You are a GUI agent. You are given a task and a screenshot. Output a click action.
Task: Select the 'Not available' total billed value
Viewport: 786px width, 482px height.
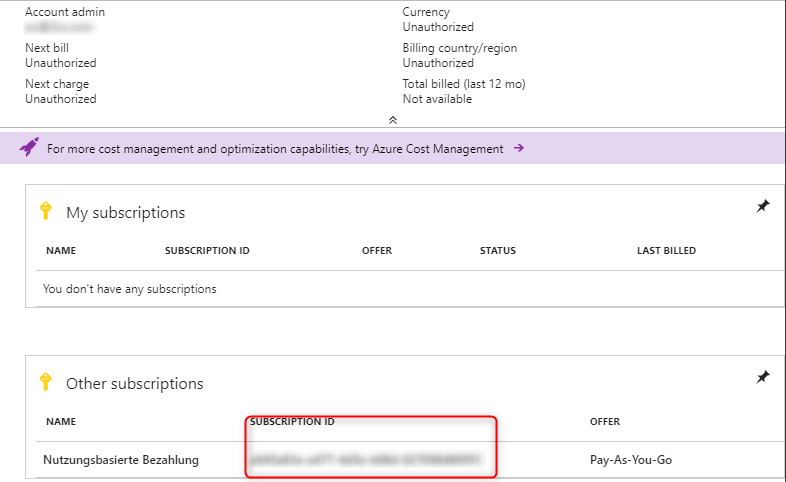pos(437,99)
